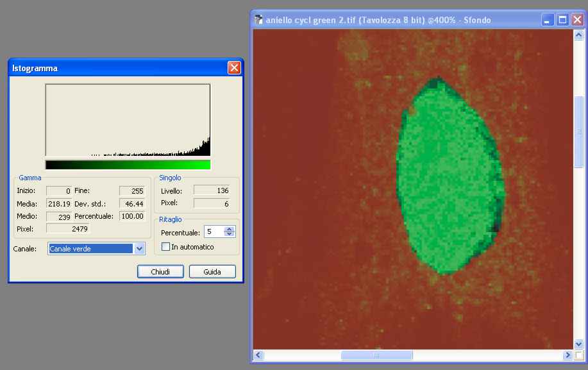The width and height of the screenshot is (588, 370).
Task: Click the green gradient bar below the histogram
Action: [128, 165]
